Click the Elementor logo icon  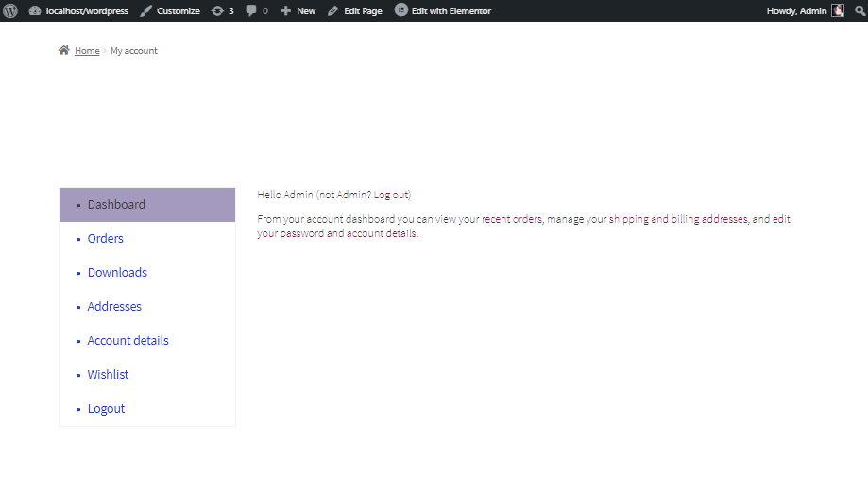400,10
